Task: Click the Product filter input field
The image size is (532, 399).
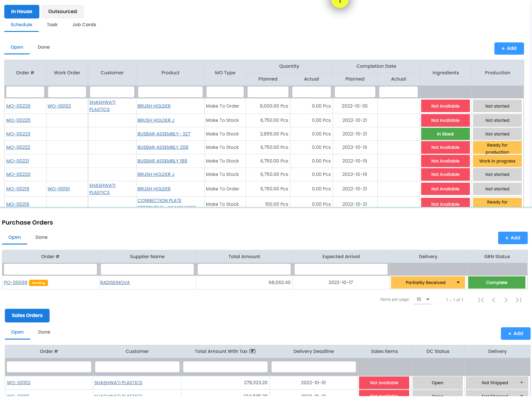Action: click(x=170, y=92)
